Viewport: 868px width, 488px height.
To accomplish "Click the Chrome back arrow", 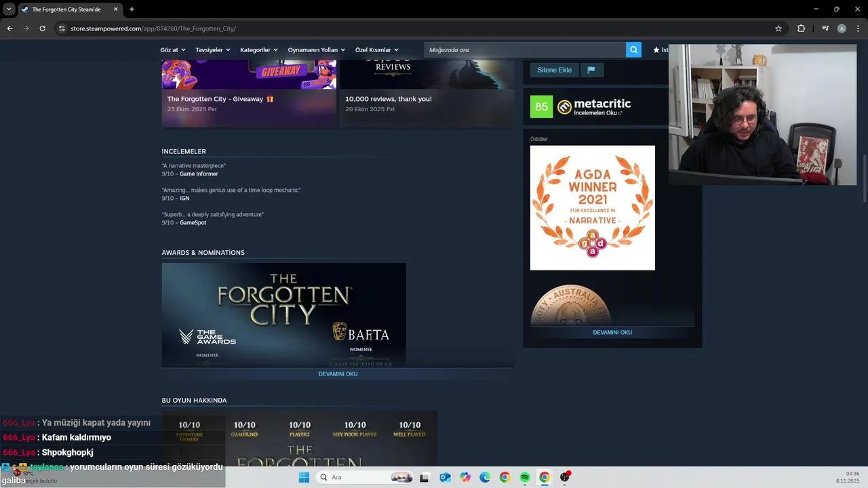I will 10,28.
